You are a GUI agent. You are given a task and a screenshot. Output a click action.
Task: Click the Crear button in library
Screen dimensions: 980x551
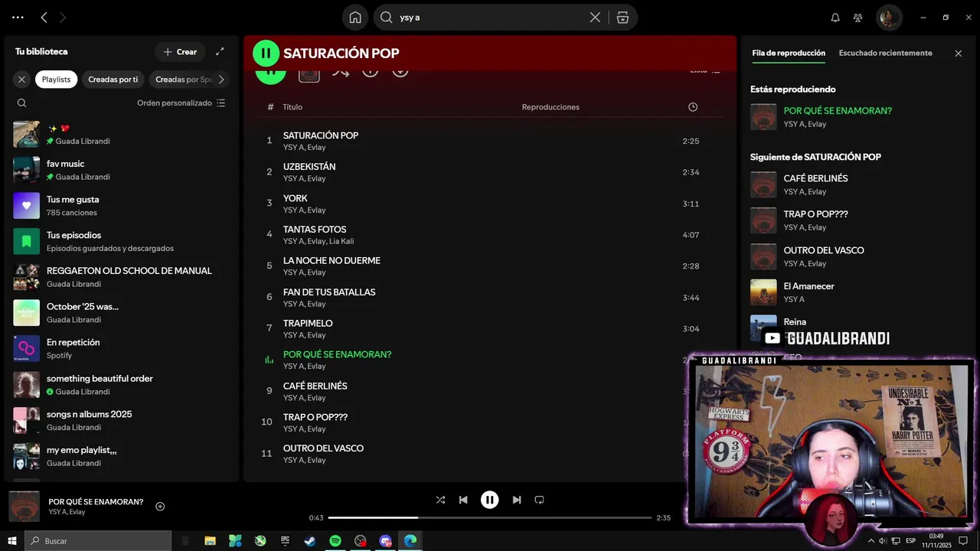(180, 52)
